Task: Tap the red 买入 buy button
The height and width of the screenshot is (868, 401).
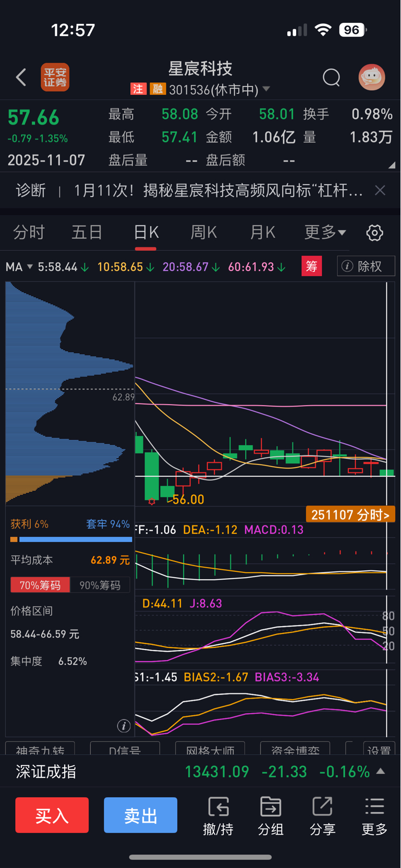Action: point(52,815)
